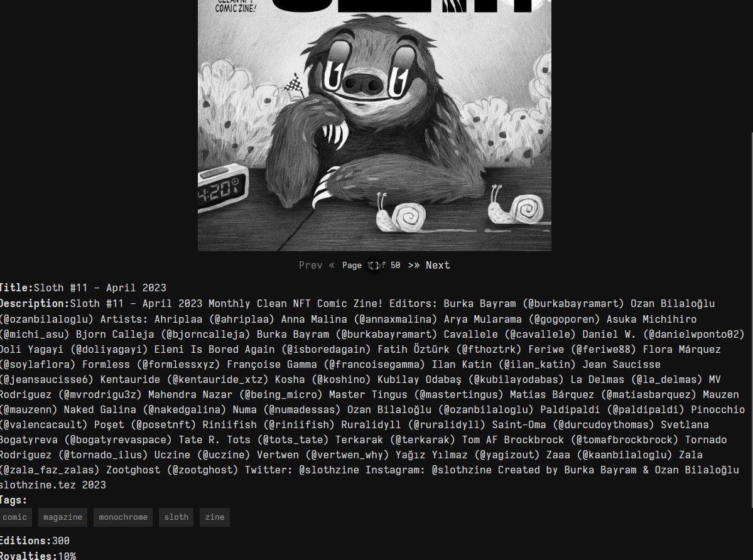Click the Next pagination control
This screenshot has height=560, width=753.
tap(438, 265)
